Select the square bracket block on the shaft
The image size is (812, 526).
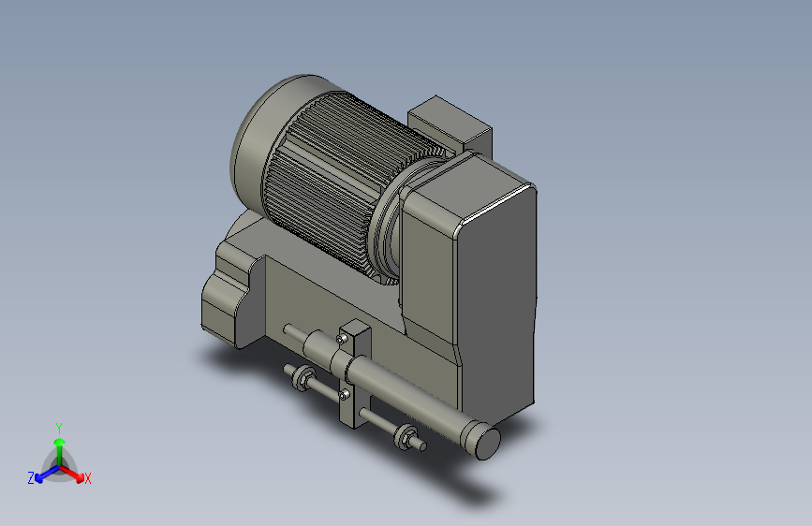(355, 373)
